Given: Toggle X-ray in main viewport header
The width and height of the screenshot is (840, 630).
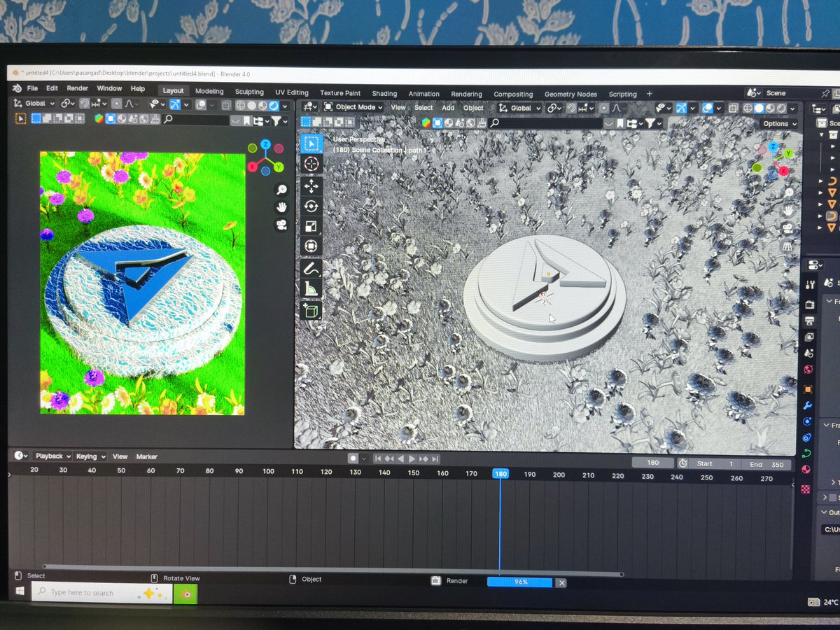Looking at the screenshot, I should (733, 108).
